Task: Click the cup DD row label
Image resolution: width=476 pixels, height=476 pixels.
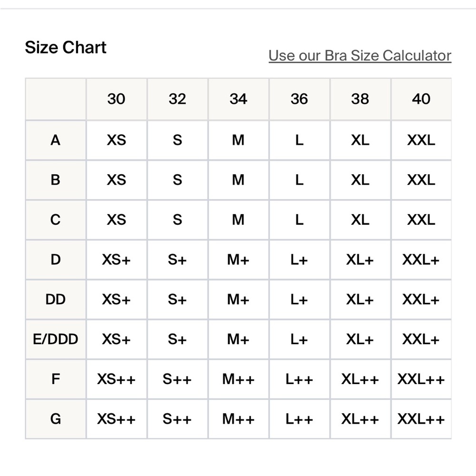Action: click(x=56, y=299)
